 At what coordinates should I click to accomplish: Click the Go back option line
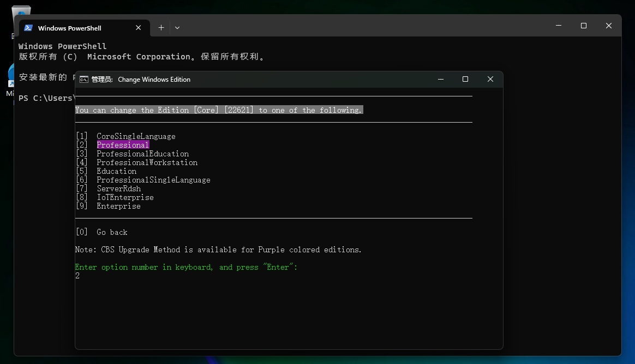(x=112, y=232)
